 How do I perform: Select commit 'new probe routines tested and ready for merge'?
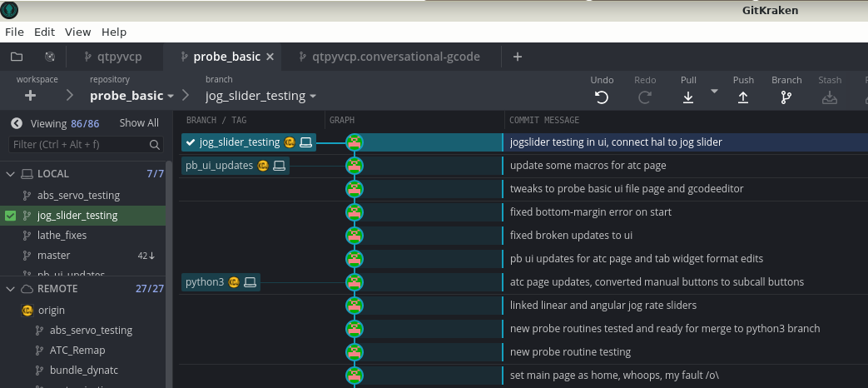[665, 328]
